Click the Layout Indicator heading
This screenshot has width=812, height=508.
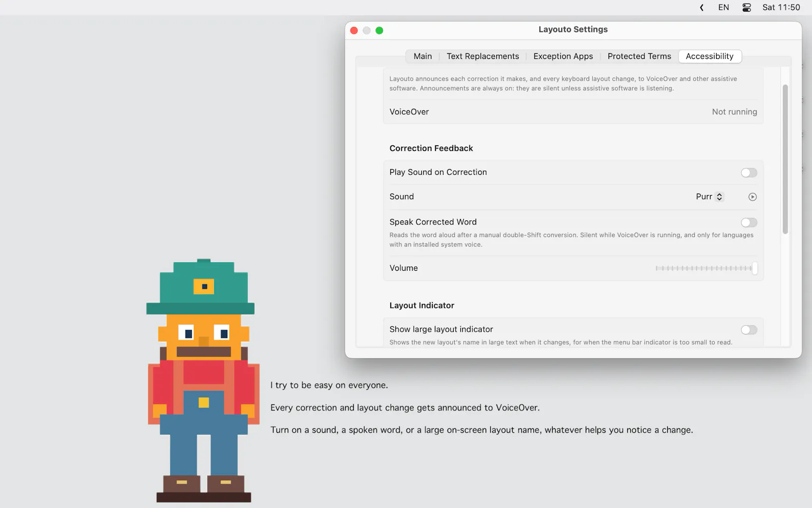pos(422,305)
